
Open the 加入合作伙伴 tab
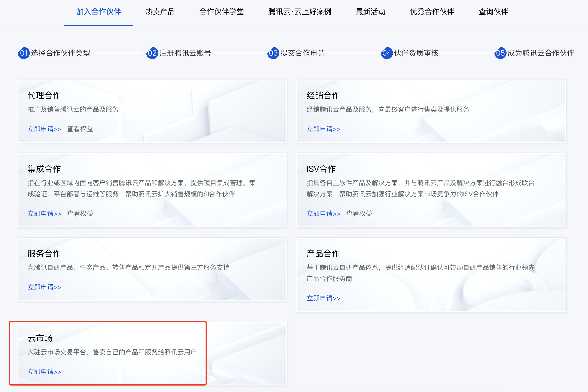click(x=98, y=12)
